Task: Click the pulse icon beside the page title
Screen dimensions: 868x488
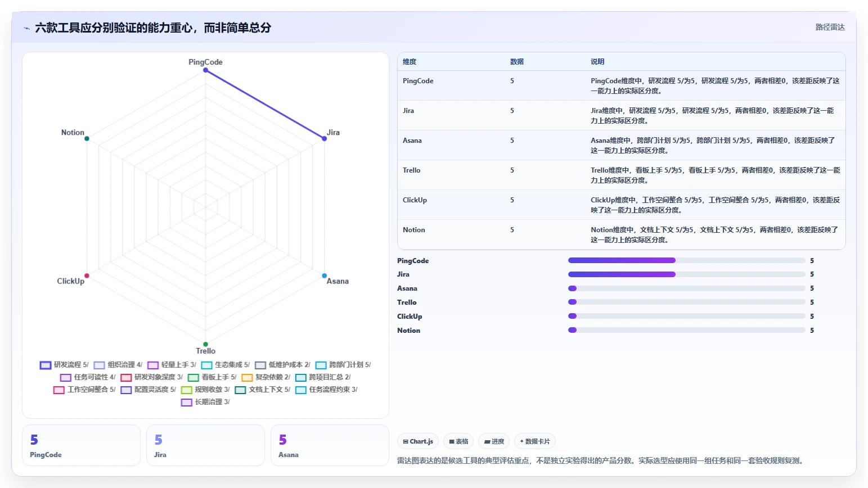Action: tap(26, 28)
